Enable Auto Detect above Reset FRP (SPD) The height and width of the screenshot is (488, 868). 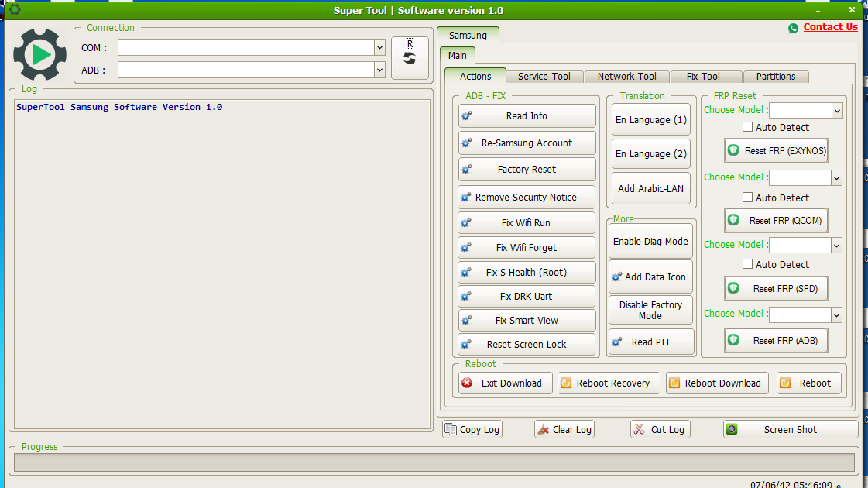tap(747, 263)
